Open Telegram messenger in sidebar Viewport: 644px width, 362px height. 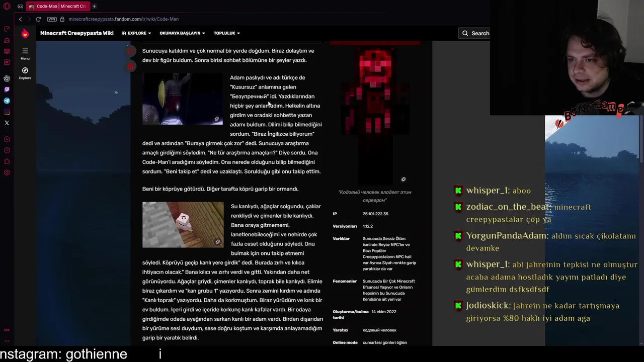7,101
